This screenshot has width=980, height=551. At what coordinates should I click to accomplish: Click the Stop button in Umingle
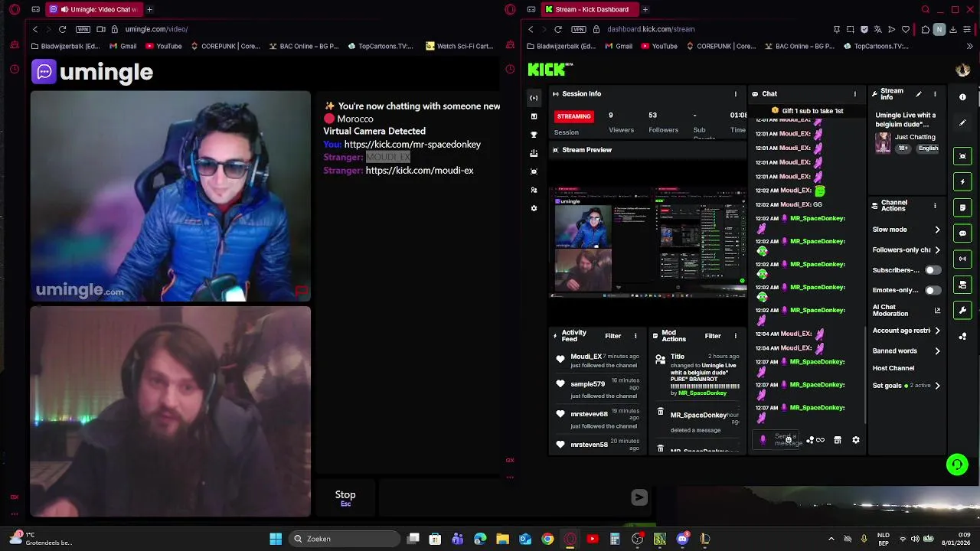coord(345,497)
